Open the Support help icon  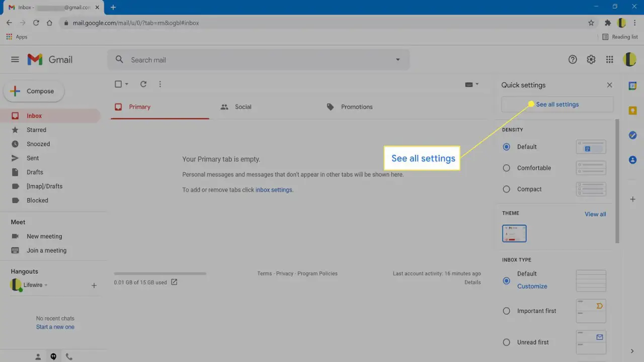pyautogui.click(x=573, y=59)
